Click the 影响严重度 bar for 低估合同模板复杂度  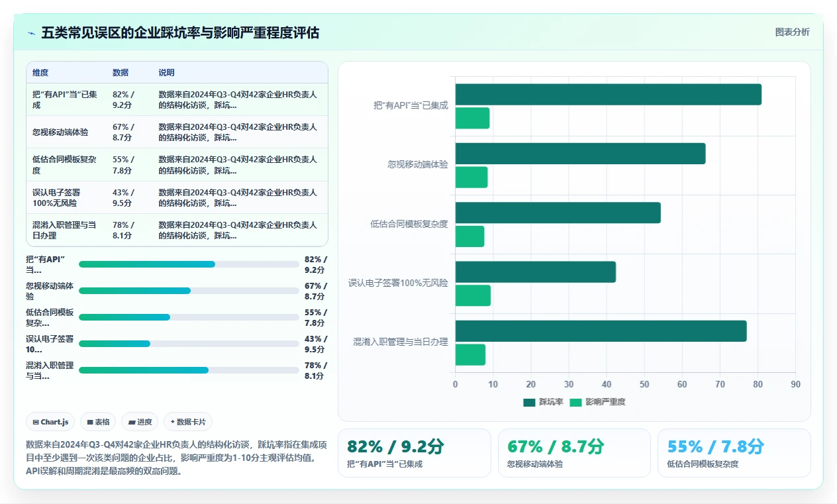(469, 236)
